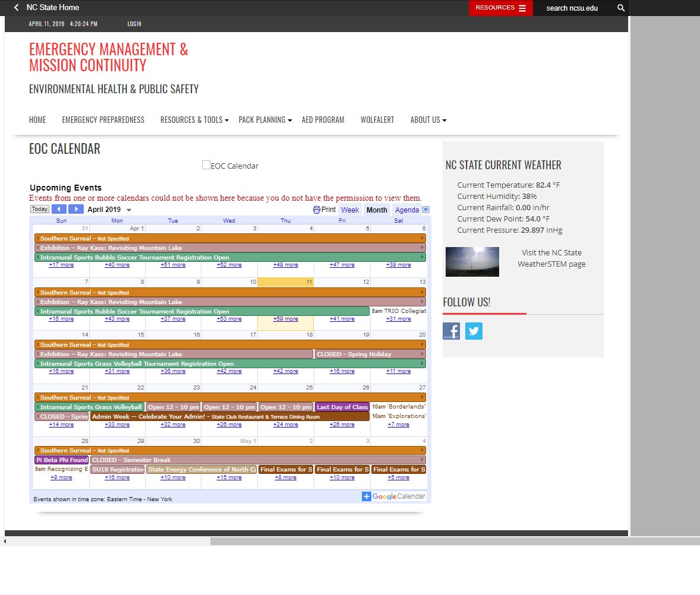This screenshot has width=700, height=595.
Task: Open CLOSED - Spring Holiday event
Action: [x=370, y=354]
